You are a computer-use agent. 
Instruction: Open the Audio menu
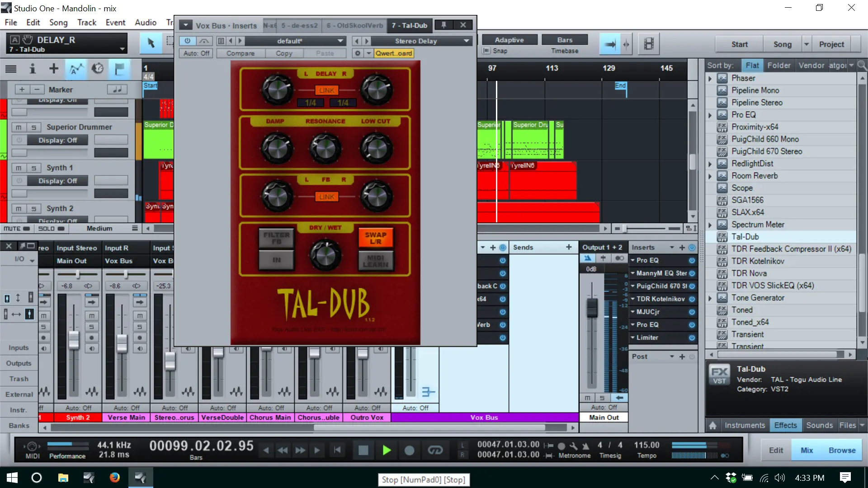point(146,22)
